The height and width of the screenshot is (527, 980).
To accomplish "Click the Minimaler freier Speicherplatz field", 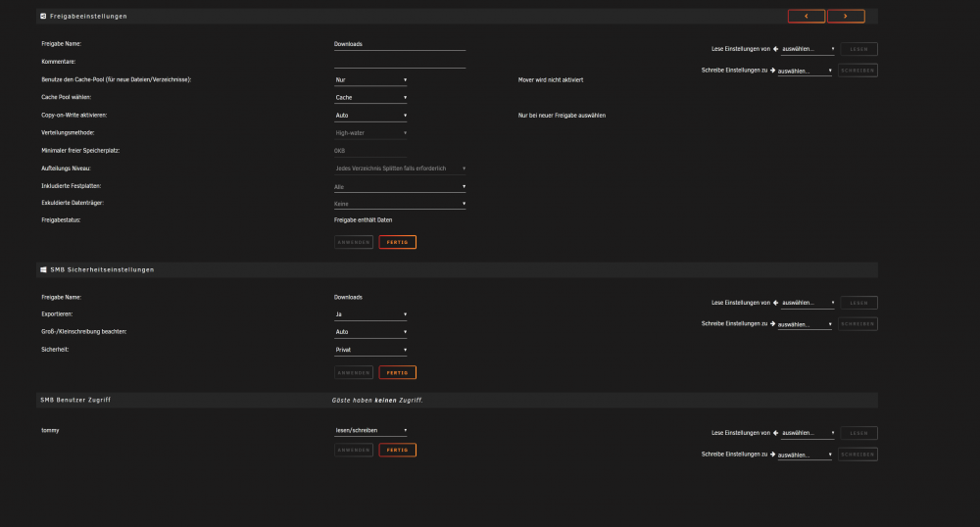I will coord(370,151).
